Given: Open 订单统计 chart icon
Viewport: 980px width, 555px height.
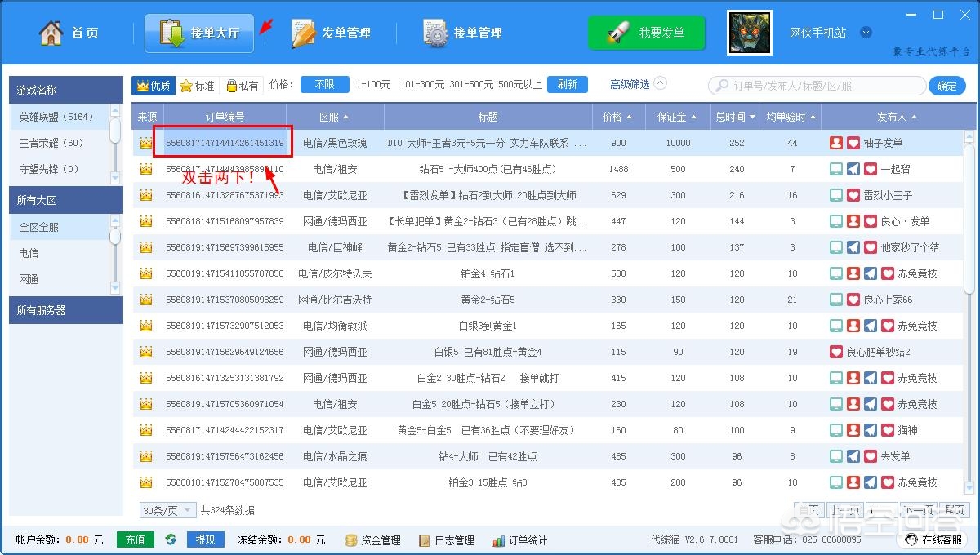Looking at the screenshot, I should coord(497,540).
